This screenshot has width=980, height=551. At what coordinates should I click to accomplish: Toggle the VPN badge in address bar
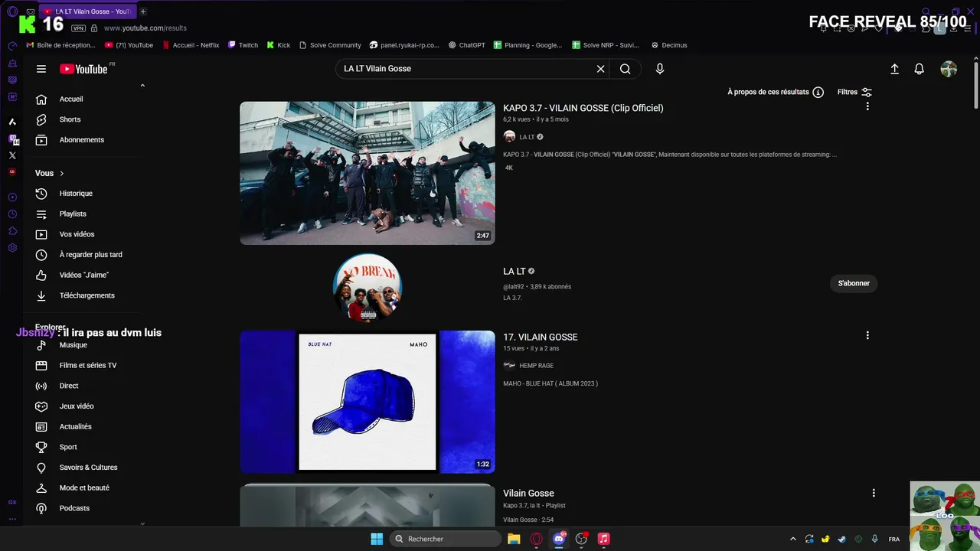78,28
